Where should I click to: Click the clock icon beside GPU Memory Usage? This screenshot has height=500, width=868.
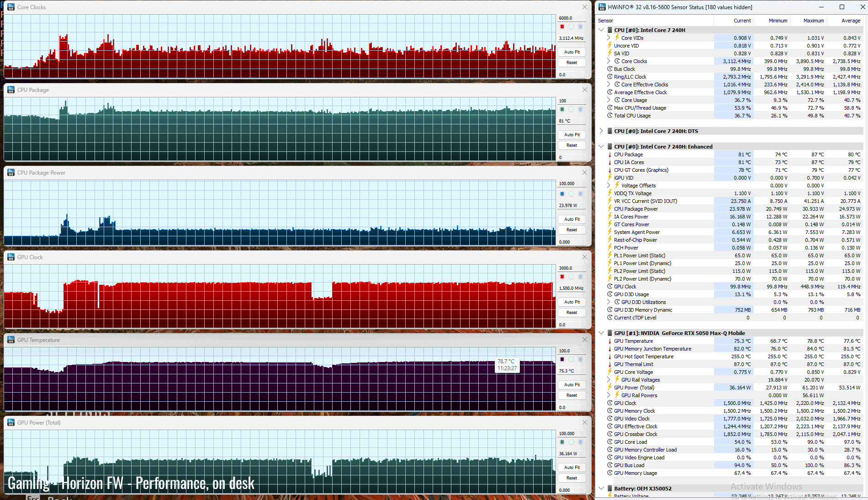(x=610, y=473)
